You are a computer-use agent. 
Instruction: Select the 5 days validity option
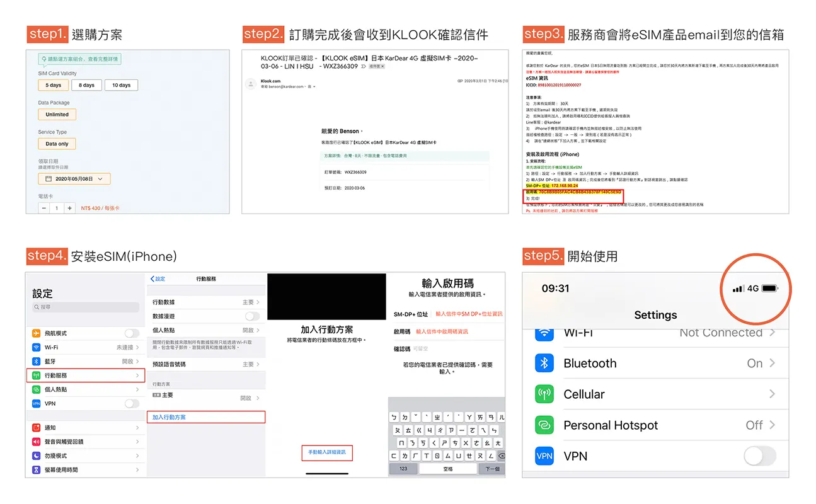(x=54, y=85)
